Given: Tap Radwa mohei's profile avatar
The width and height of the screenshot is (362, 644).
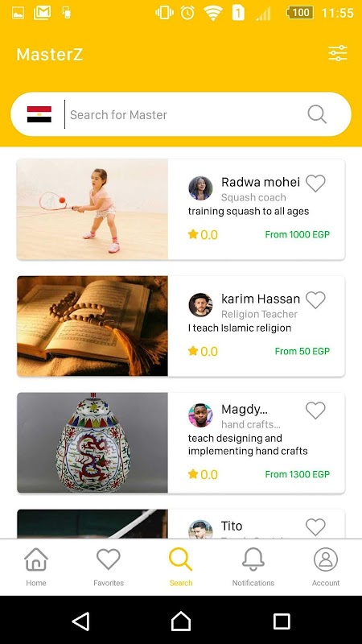Looking at the screenshot, I should point(200,188).
